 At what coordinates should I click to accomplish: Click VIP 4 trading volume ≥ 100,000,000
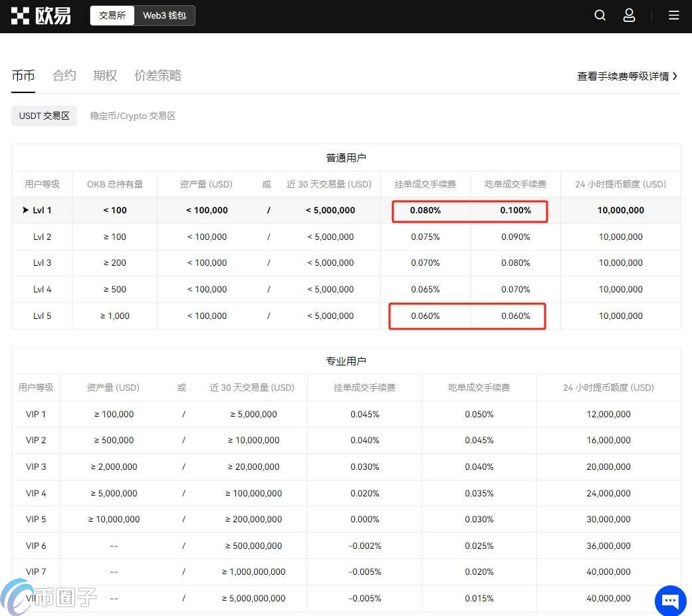point(254,493)
